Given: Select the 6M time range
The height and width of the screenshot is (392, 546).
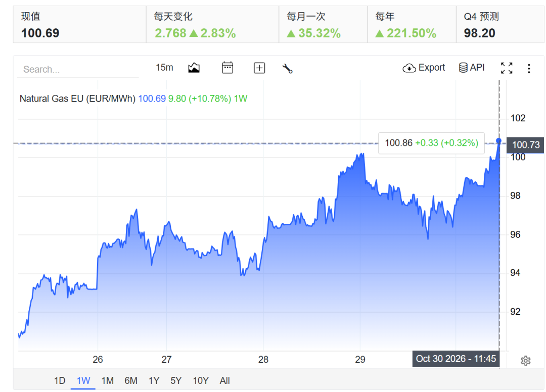Looking at the screenshot, I should click(130, 380).
